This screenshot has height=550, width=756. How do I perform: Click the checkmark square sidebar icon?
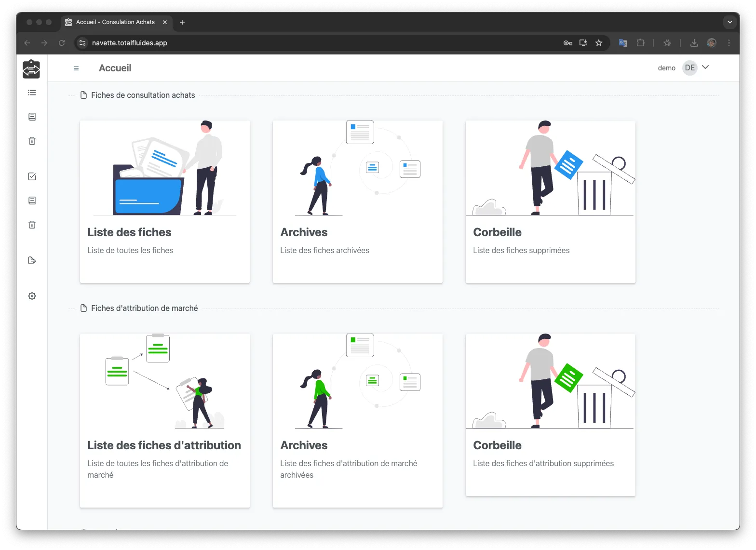point(32,176)
